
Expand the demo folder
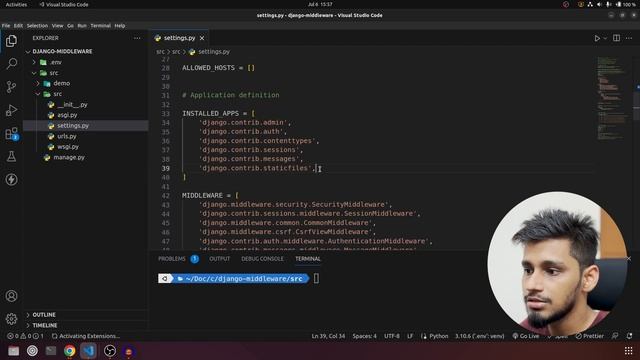62,83
